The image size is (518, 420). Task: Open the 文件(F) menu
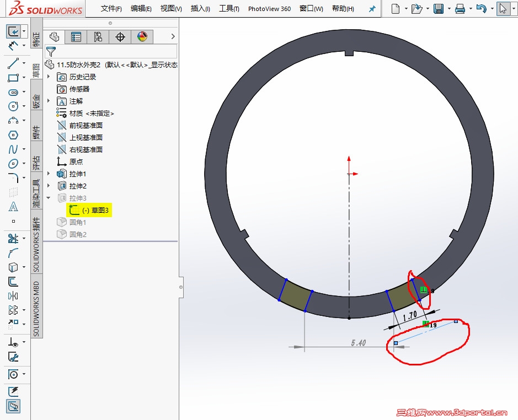click(x=111, y=9)
